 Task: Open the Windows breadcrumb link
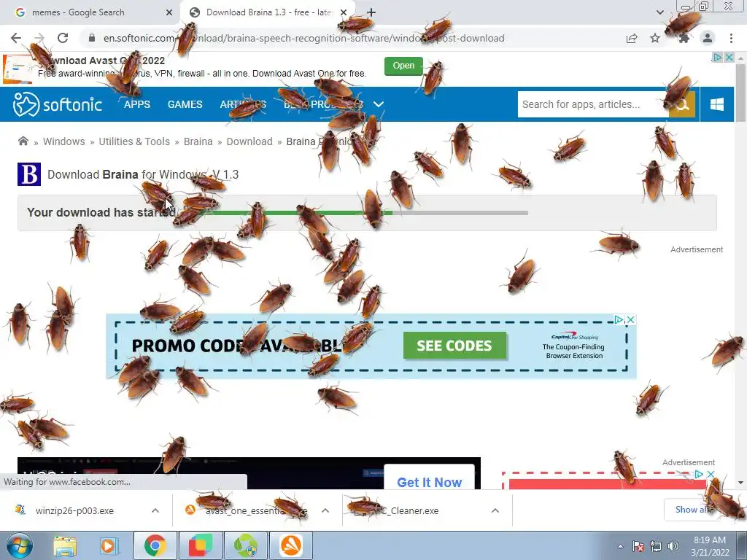coord(64,141)
